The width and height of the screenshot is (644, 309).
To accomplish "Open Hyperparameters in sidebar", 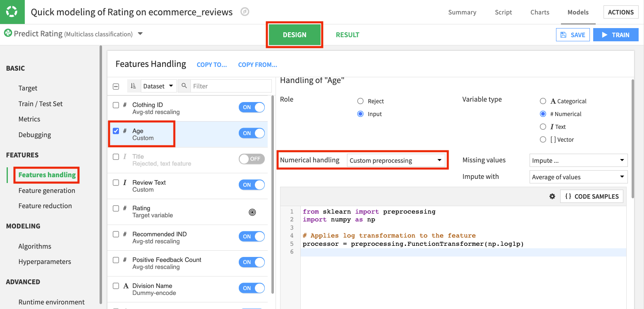I will tap(45, 261).
